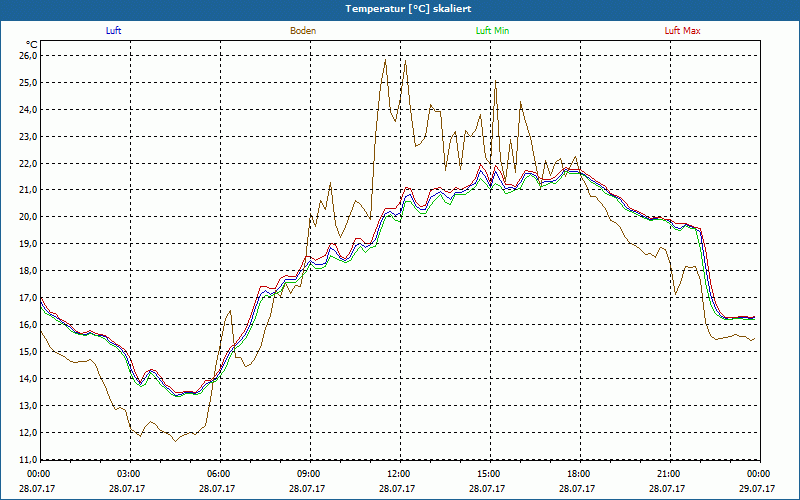Select the '19,0' y-axis tick label
Screen dimensions: 800x500
(29, 244)
